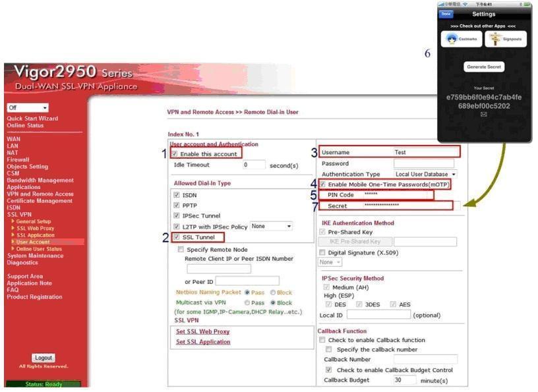
Task: Open the L2TP IPSec Policy None dropdown
Action: (x=271, y=227)
